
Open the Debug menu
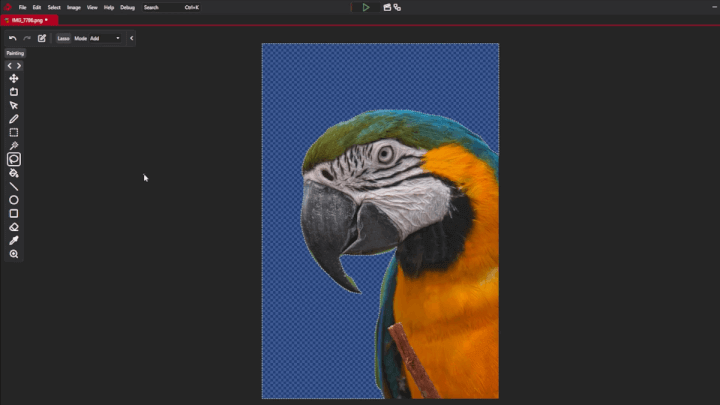click(128, 7)
